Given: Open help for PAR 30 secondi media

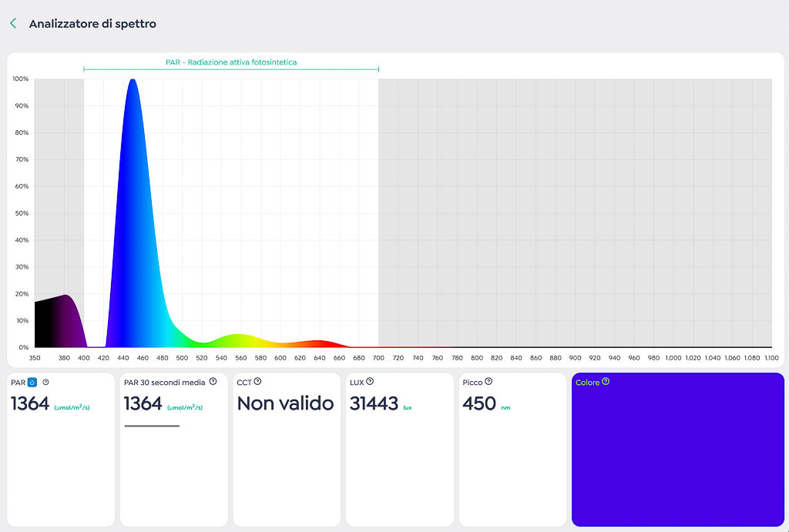Looking at the screenshot, I should pyautogui.click(x=213, y=381).
